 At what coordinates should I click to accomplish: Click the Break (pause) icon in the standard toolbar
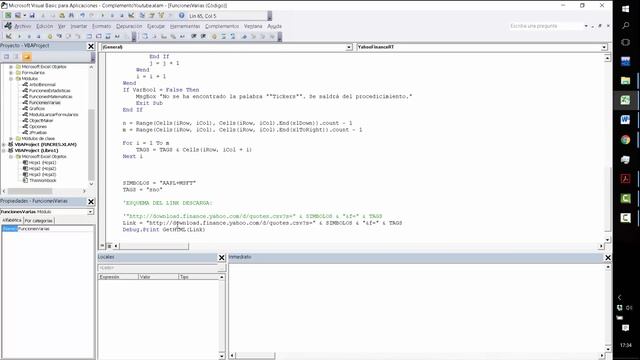pos(112,16)
